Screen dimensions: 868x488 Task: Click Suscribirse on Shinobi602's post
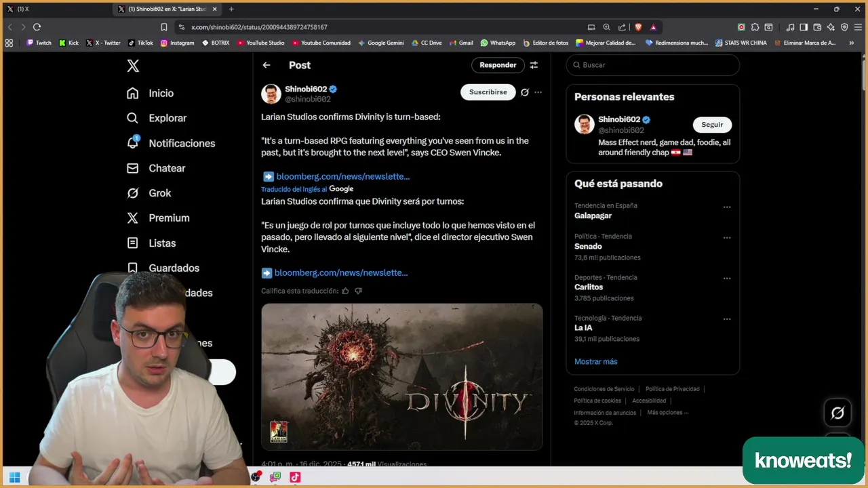pos(488,92)
